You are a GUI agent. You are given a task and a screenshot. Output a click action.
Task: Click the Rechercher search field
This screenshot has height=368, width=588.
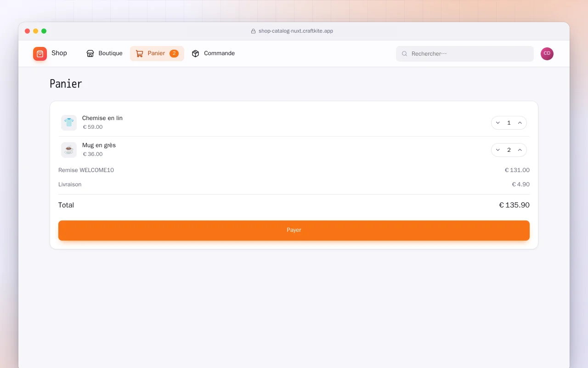point(465,54)
